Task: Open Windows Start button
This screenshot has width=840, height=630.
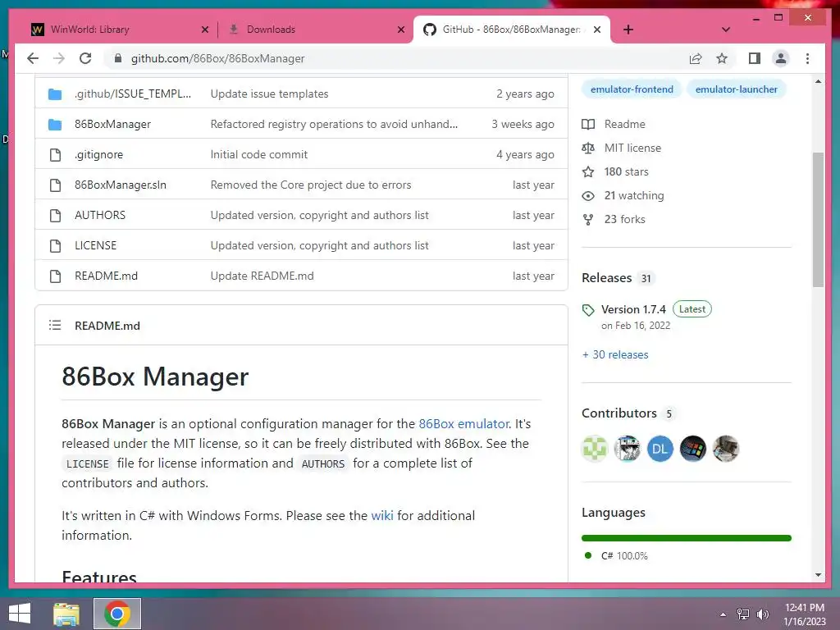Action: point(20,614)
